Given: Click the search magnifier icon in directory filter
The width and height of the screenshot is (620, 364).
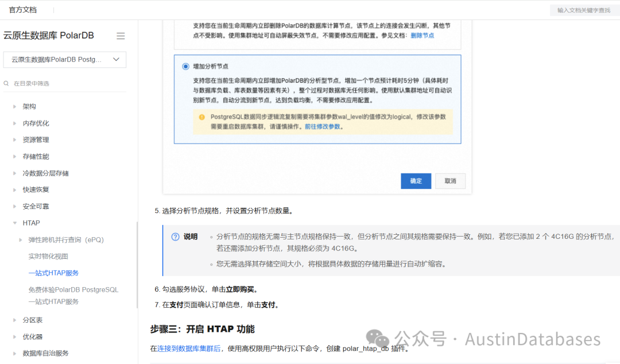Looking at the screenshot, I should (x=6, y=83).
